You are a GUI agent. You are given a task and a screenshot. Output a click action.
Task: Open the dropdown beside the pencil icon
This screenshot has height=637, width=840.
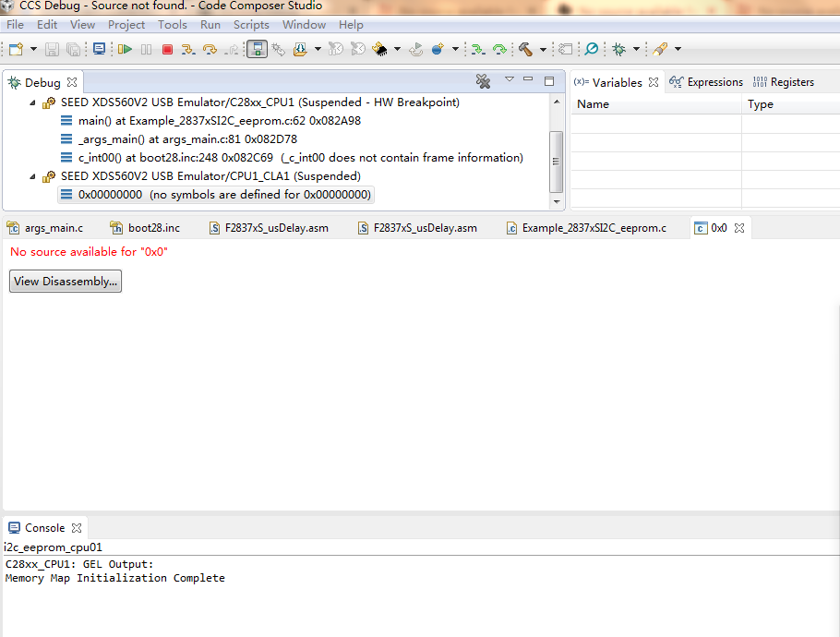pos(678,49)
